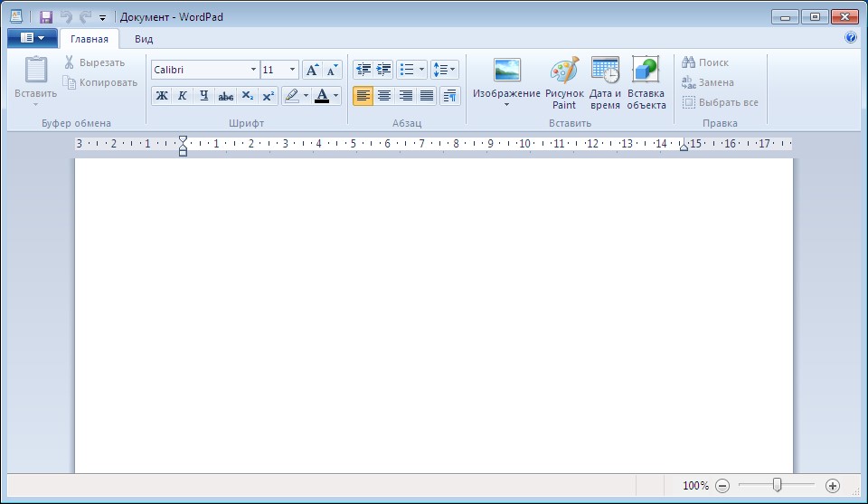Switch to the Главная tab
The height and width of the screenshot is (504, 868).
pos(90,39)
